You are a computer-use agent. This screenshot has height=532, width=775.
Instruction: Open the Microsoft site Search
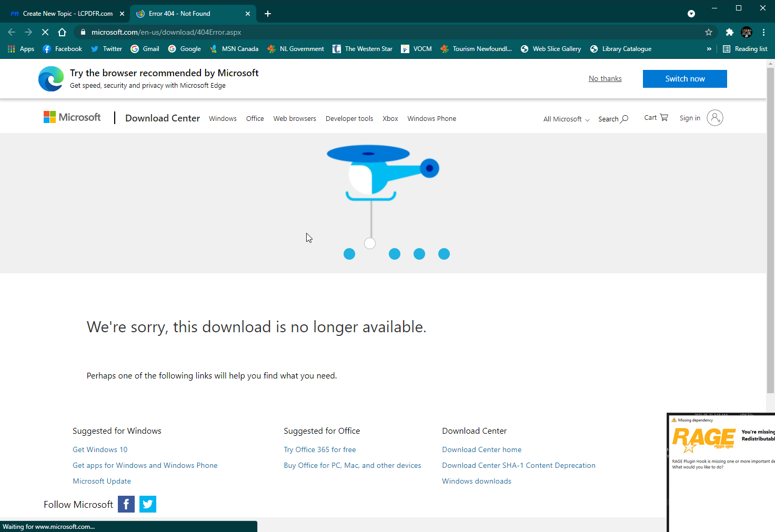click(x=613, y=119)
